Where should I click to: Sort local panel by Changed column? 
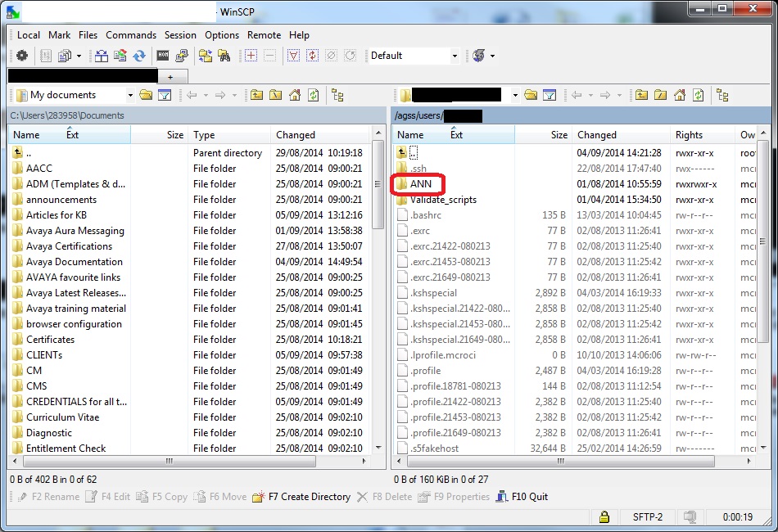coord(320,135)
